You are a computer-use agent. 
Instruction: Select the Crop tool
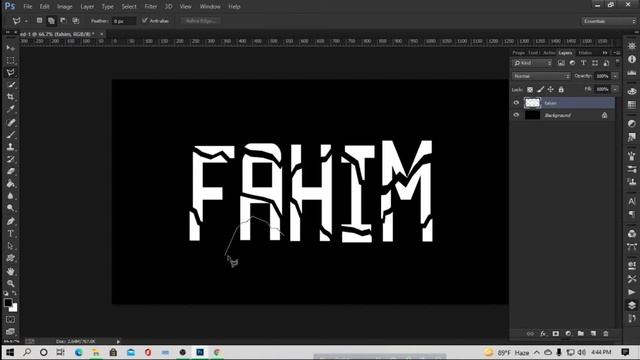point(11,97)
